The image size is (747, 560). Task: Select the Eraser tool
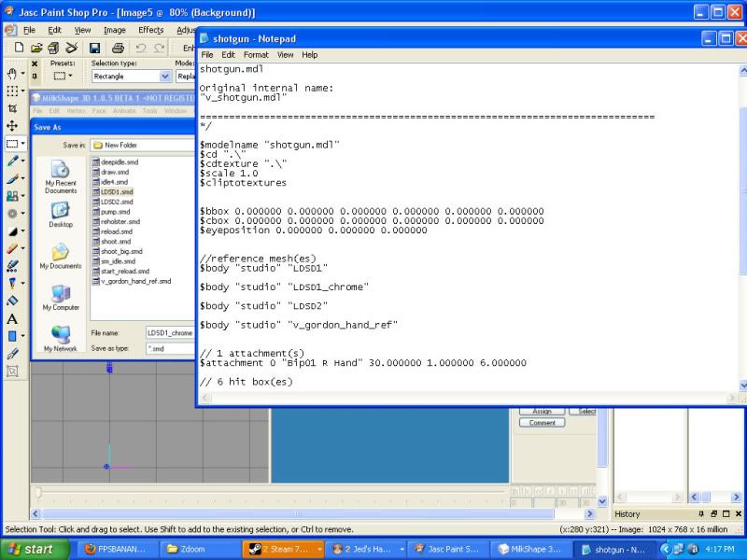[x=12, y=248]
